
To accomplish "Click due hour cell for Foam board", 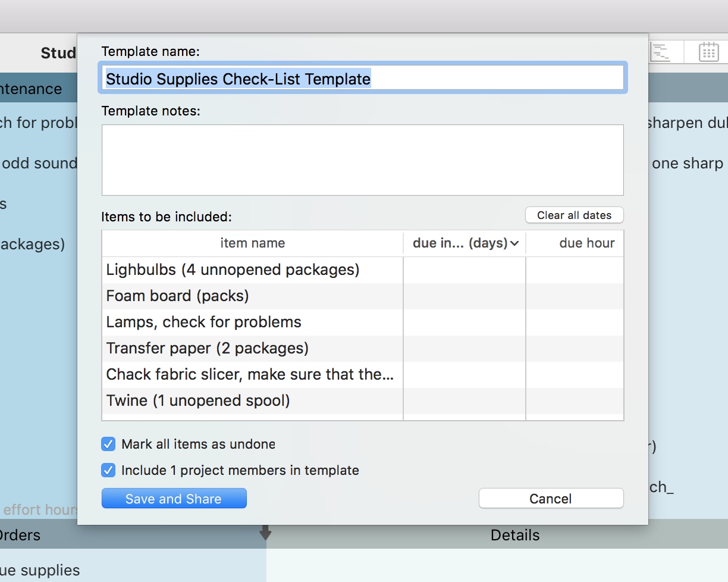I will [575, 296].
